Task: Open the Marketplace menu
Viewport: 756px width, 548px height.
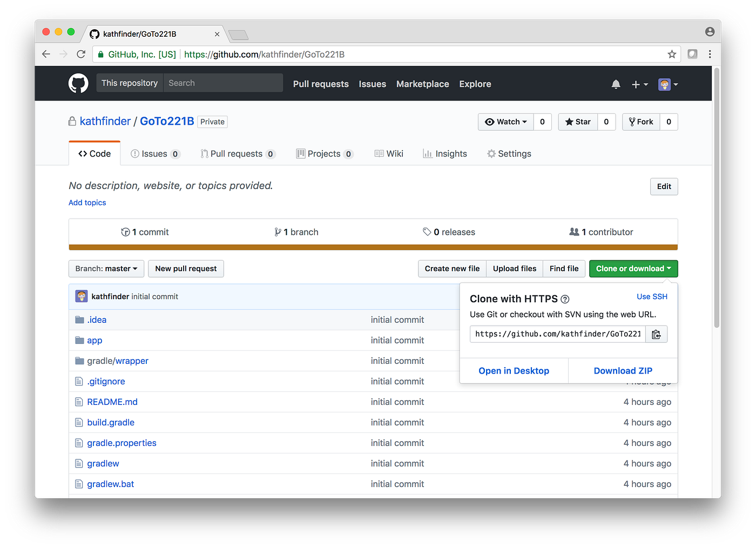Action: [422, 84]
